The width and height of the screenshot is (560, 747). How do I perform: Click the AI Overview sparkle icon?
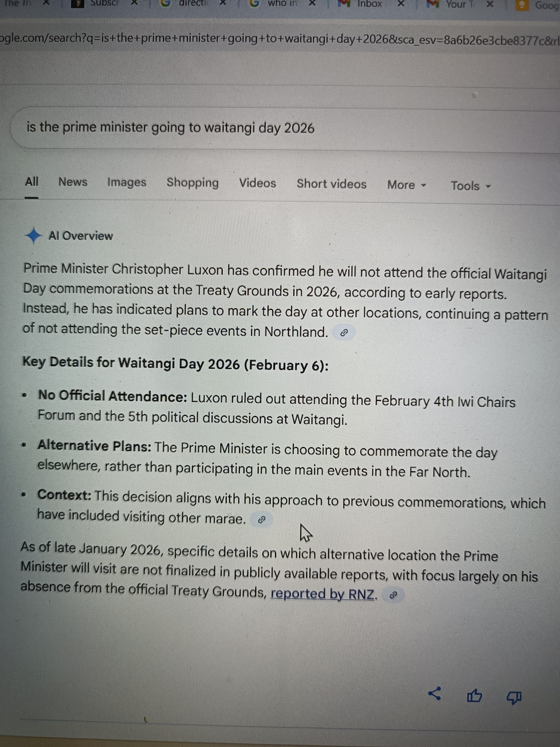coord(33,236)
